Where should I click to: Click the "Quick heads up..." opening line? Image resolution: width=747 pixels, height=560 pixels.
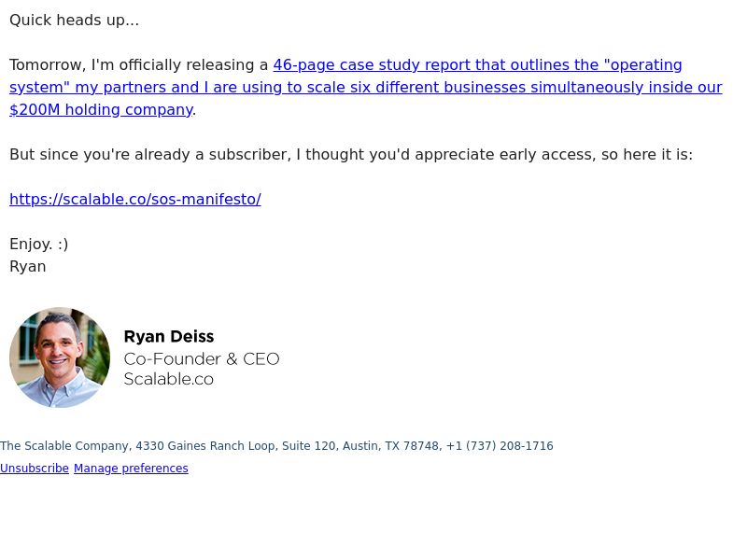(75, 20)
